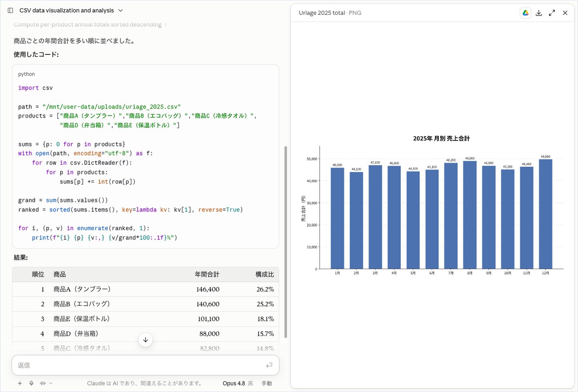Screen dimensions: 578x392
Task: Click the 商品E（保温ボトル） table cell
Action: (x=82, y=319)
